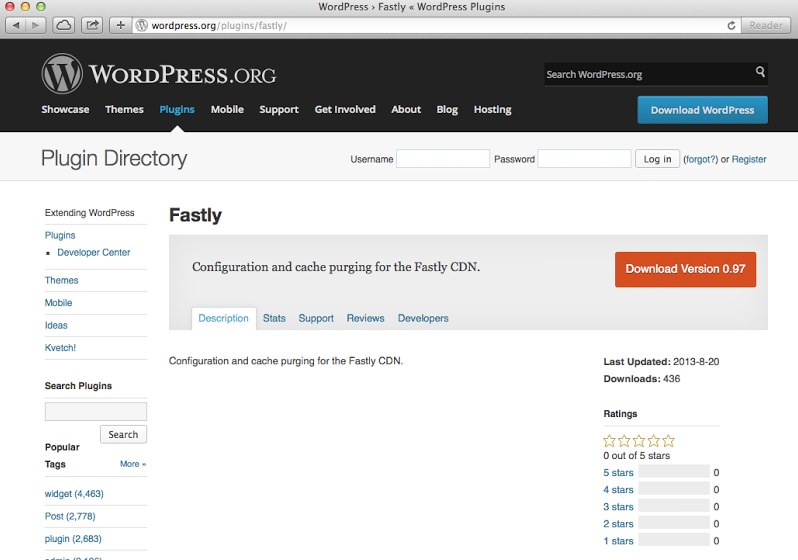
Task: Click the Log in button
Action: tap(657, 159)
